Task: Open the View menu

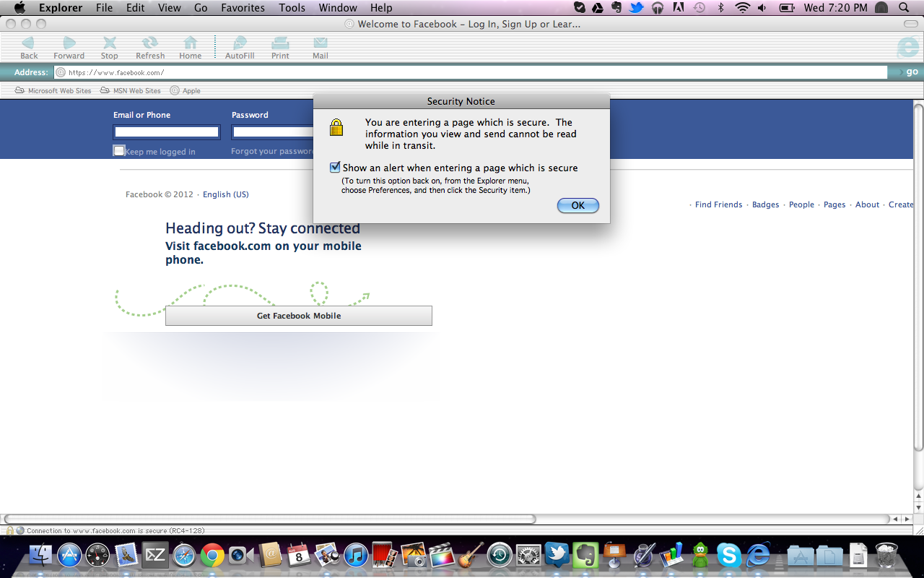Action: click(x=170, y=8)
